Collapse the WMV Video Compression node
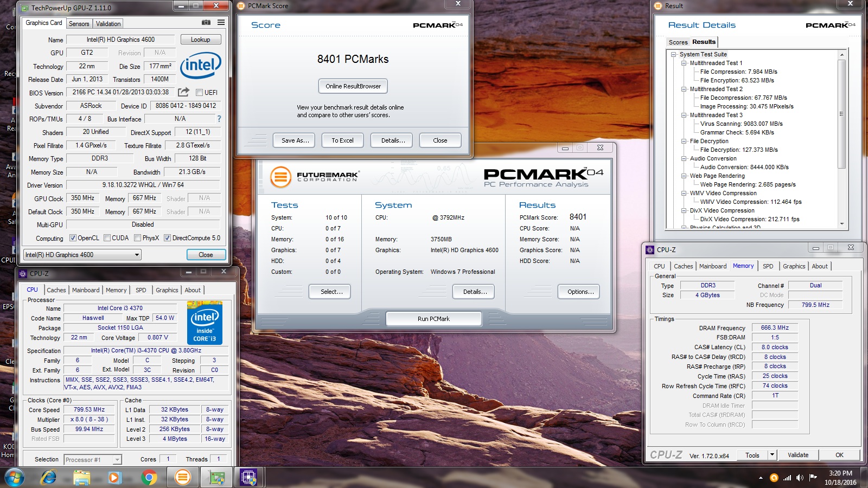This screenshot has height=488, width=868. [684, 193]
